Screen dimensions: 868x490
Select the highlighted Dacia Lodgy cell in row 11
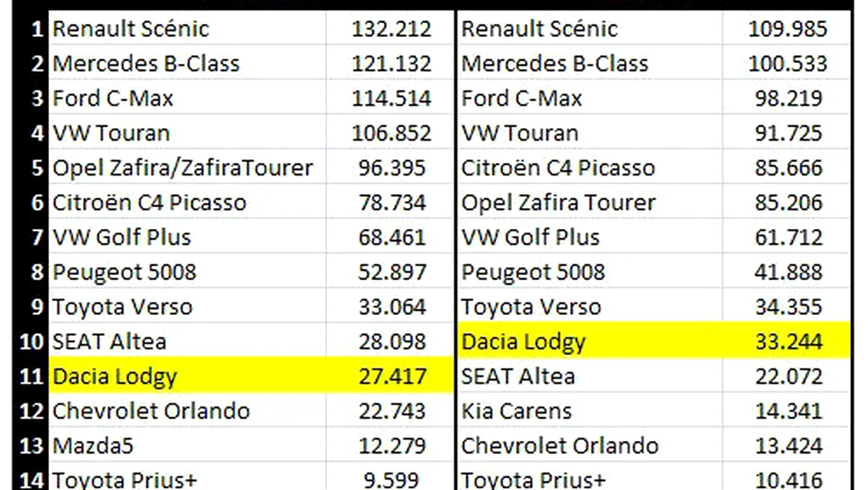tap(187, 376)
